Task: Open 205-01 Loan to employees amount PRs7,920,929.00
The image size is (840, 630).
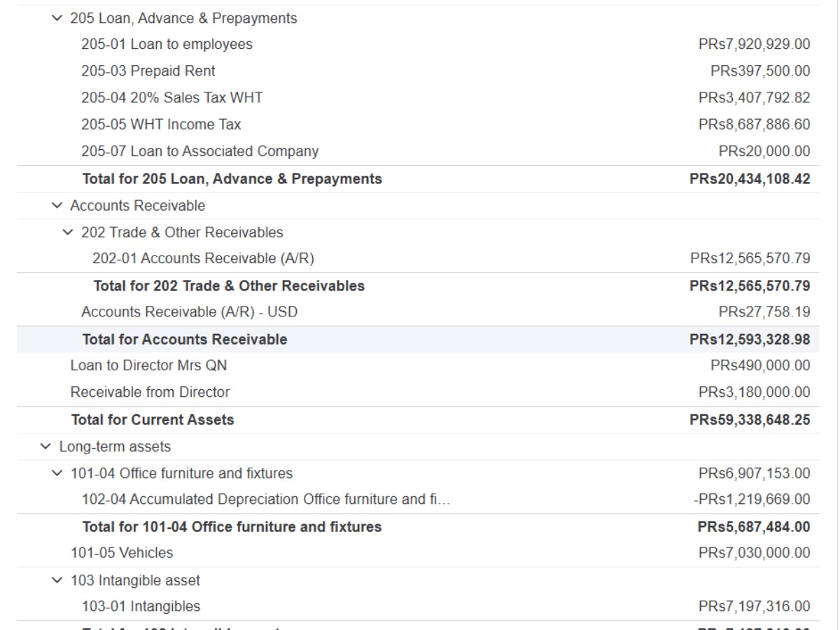Action: coord(754,44)
